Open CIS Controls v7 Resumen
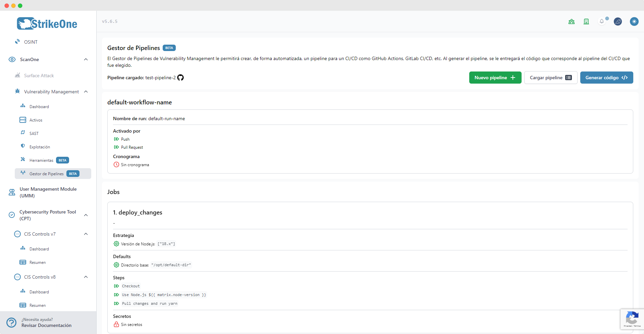The image size is (644, 334). pos(38,262)
